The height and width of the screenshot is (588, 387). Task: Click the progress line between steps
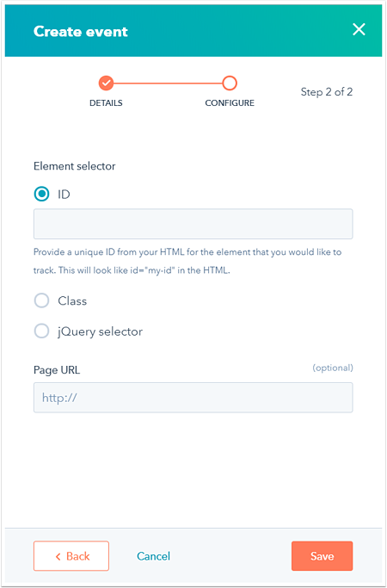click(x=168, y=84)
